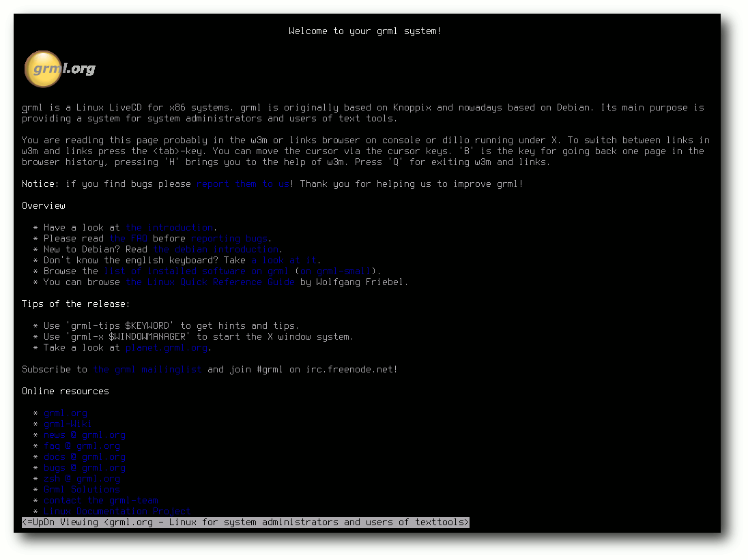Open 'faq @ grml.org' link
Screen dimensions: 748x560
82,446
